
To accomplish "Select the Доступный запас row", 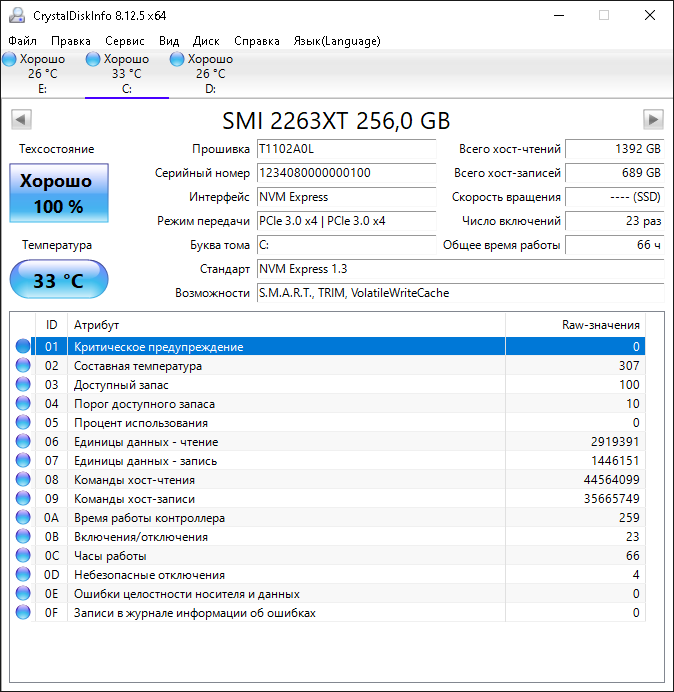I will [x=328, y=384].
